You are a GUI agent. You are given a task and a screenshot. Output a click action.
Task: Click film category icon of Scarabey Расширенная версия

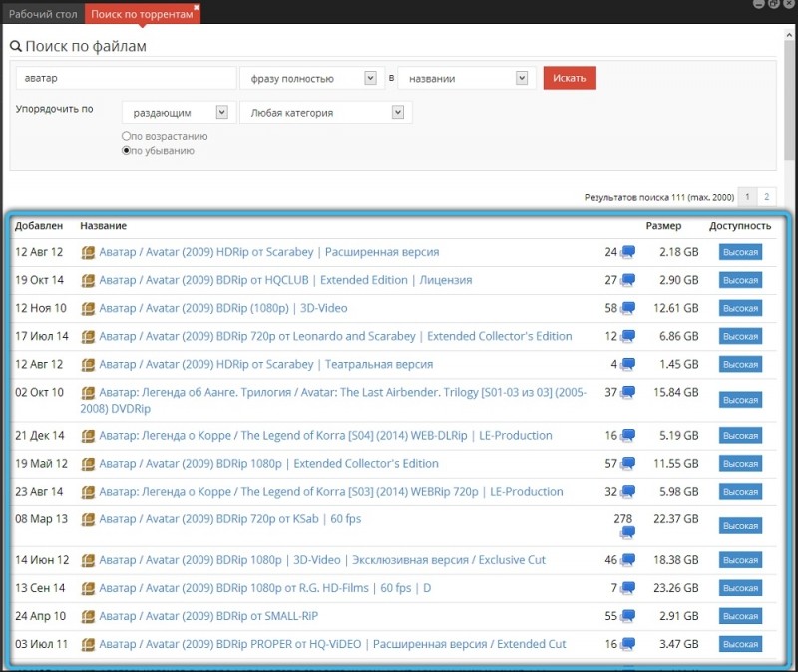[88, 253]
